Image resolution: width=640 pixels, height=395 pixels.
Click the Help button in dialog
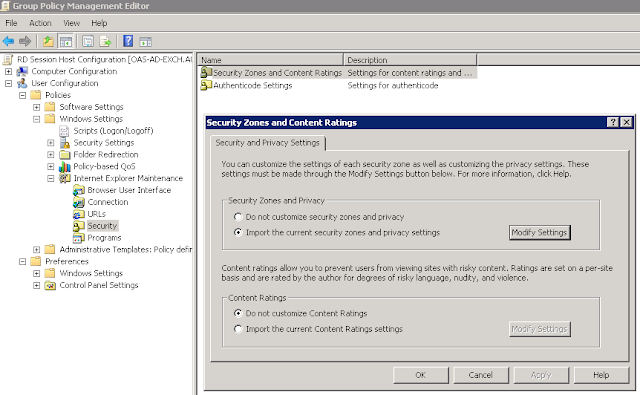click(x=601, y=375)
